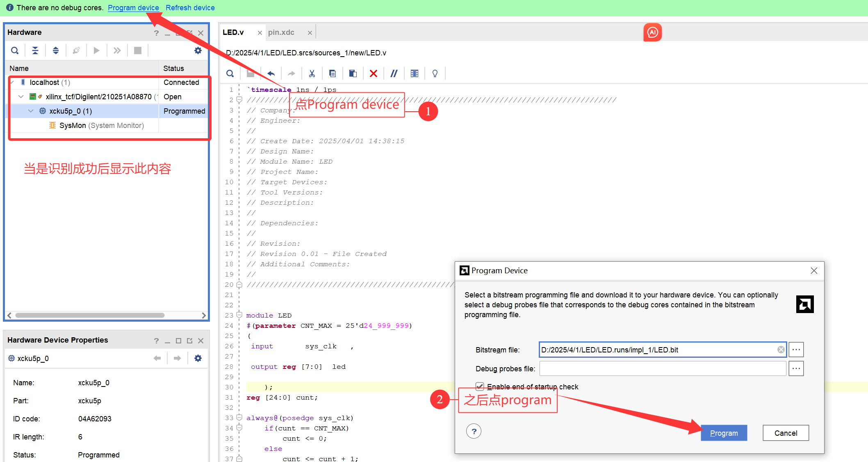
Task: Open Hardware panel settings gear
Action: (x=198, y=50)
